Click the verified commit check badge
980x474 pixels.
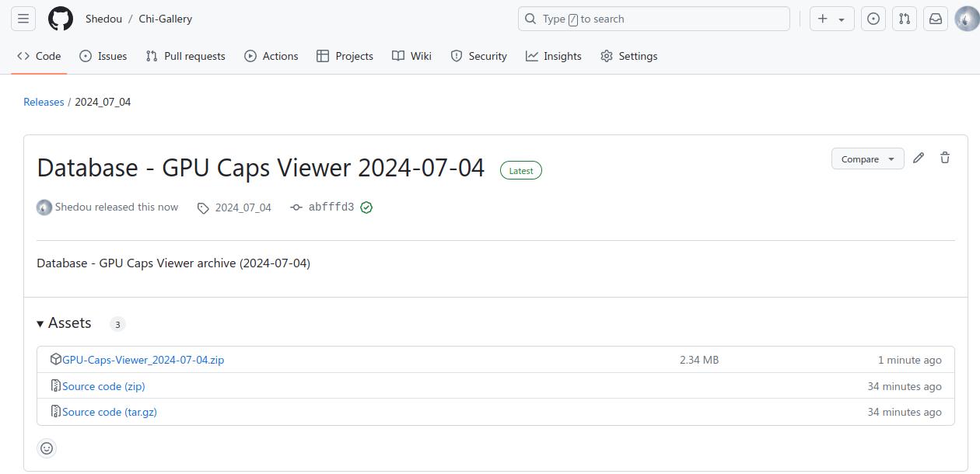[366, 207]
